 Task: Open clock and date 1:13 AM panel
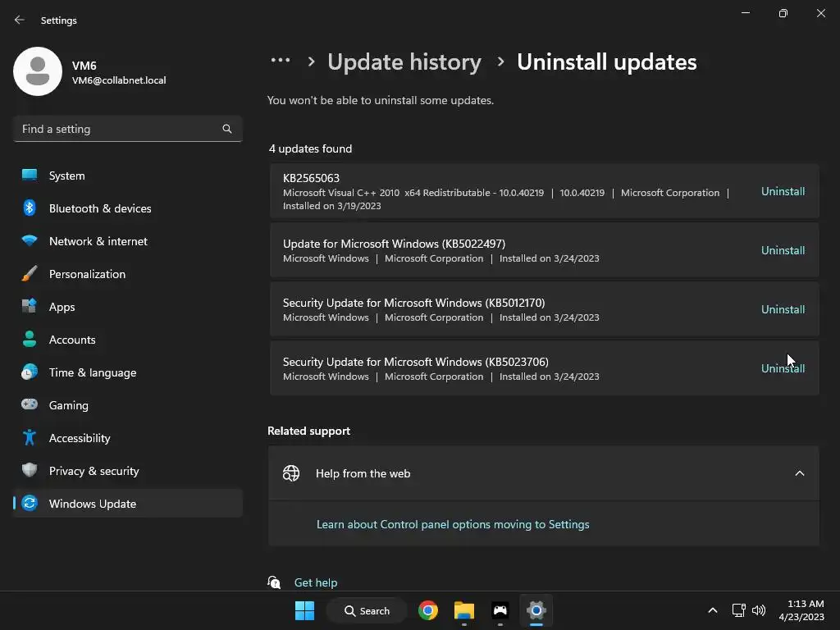(801, 610)
